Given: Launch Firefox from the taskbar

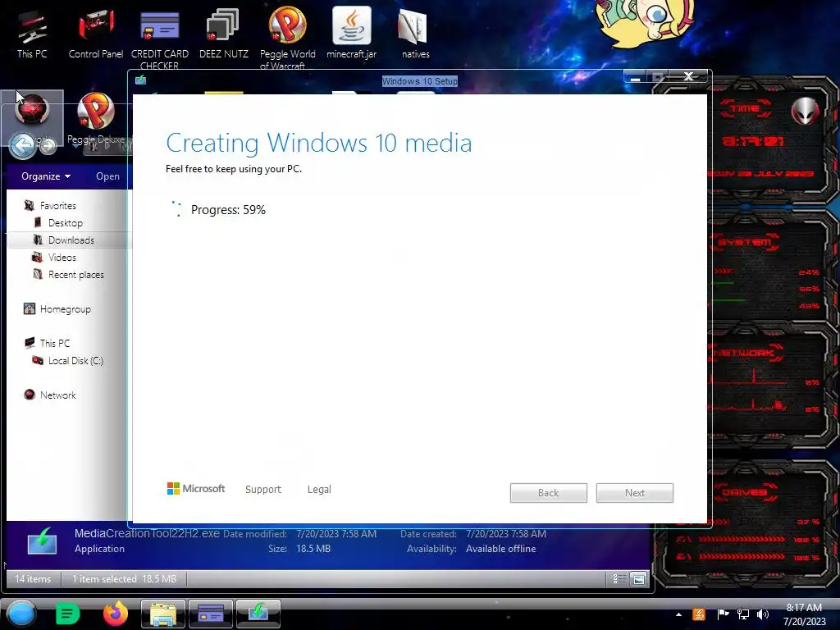Looking at the screenshot, I should tap(116, 614).
